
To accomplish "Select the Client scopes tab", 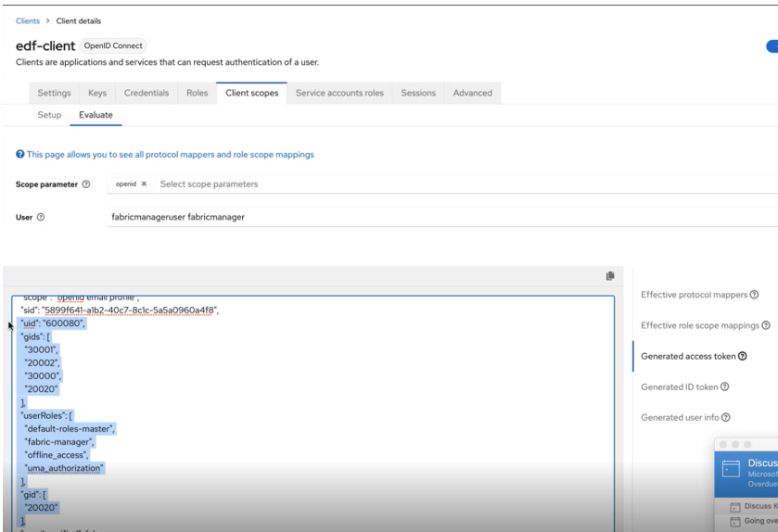I will tap(251, 93).
